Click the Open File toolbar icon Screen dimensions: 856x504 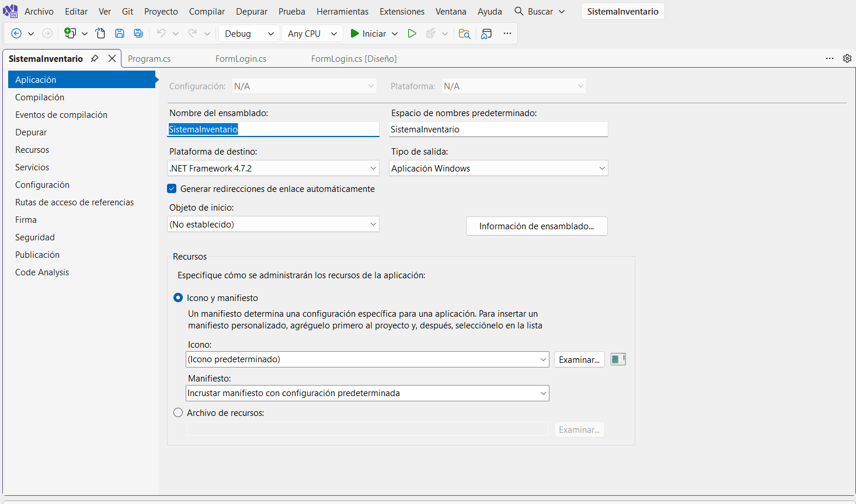click(x=100, y=33)
